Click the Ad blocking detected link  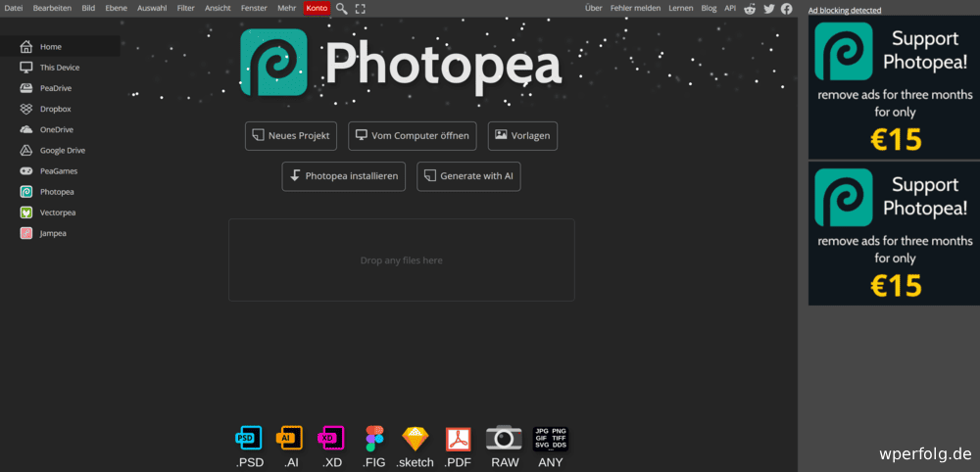pyautogui.click(x=845, y=10)
